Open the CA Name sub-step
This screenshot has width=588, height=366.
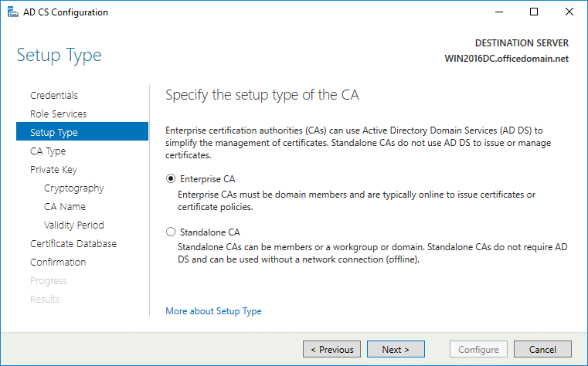(65, 206)
